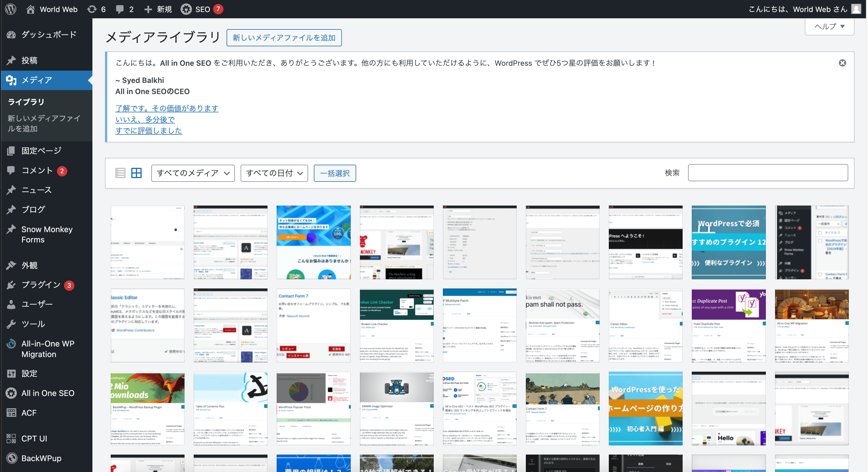Click the All-in-One WP Migration icon
This screenshot has height=472, width=868.
pyautogui.click(x=11, y=344)
